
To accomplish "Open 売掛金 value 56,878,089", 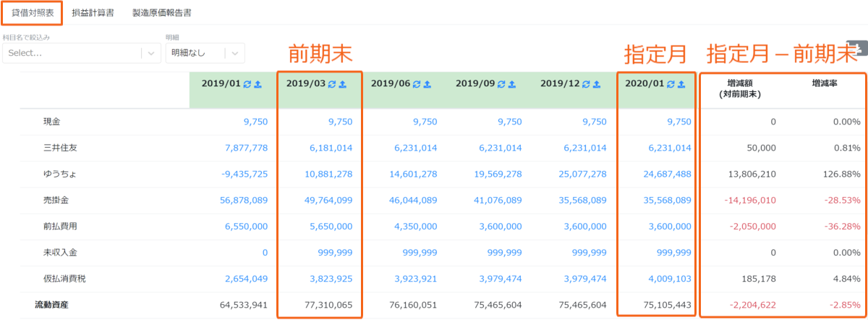I will click(x=244, y=201).
